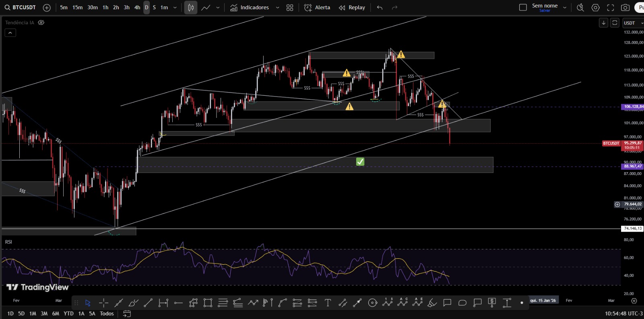Screen dimensions: 644x319
Task: Select the crosshair cursor tool
Action: pyautogui.click(x=103, y=303)
